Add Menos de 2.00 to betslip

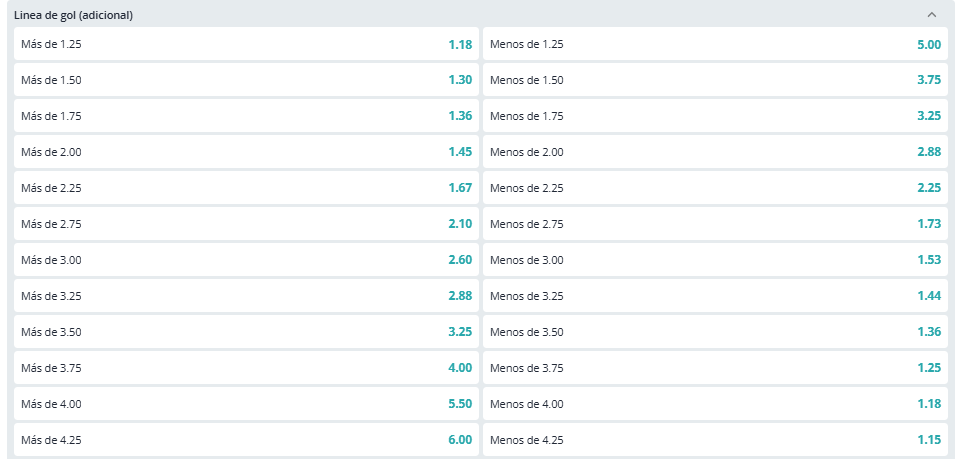pos(715,152)
